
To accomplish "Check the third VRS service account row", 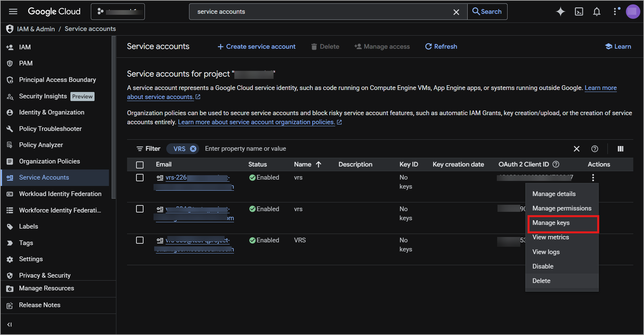I will [140, 240].
